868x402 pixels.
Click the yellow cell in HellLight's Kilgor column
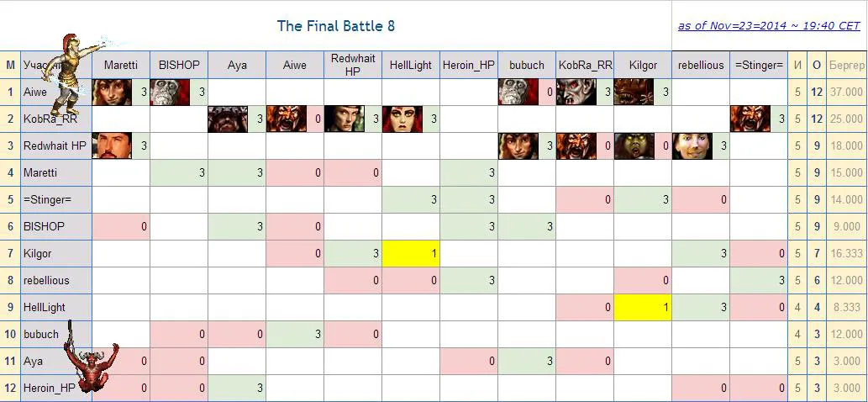point(643,307)
